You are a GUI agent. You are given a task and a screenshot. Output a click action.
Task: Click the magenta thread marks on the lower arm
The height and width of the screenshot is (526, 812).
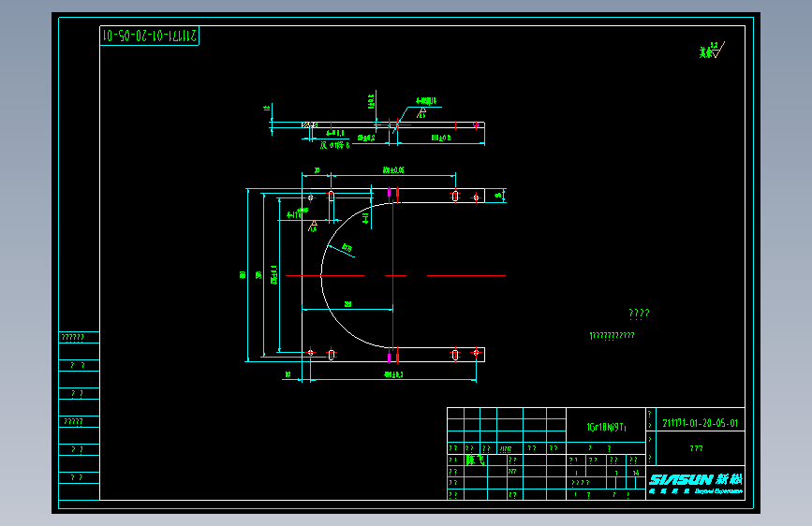tap(393, 358)
